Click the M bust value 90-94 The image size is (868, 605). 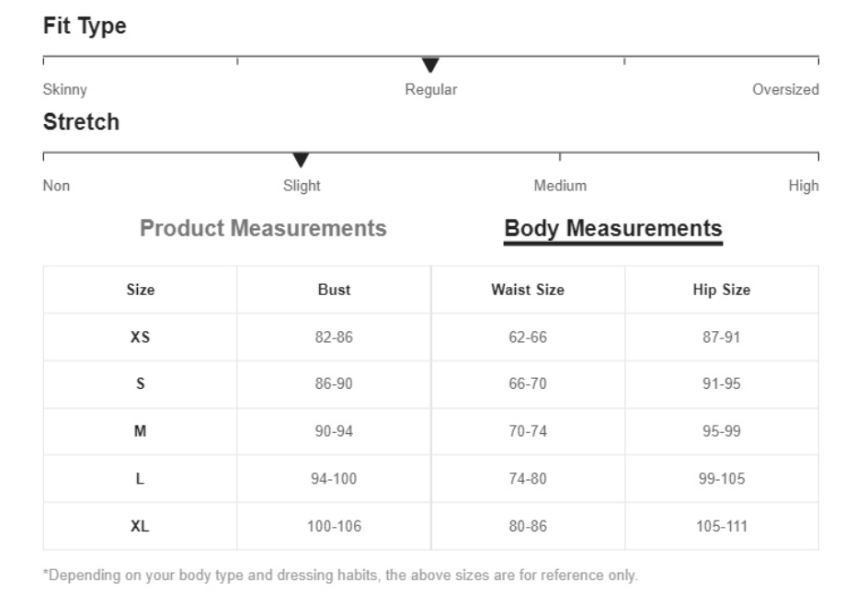[334, 431]
